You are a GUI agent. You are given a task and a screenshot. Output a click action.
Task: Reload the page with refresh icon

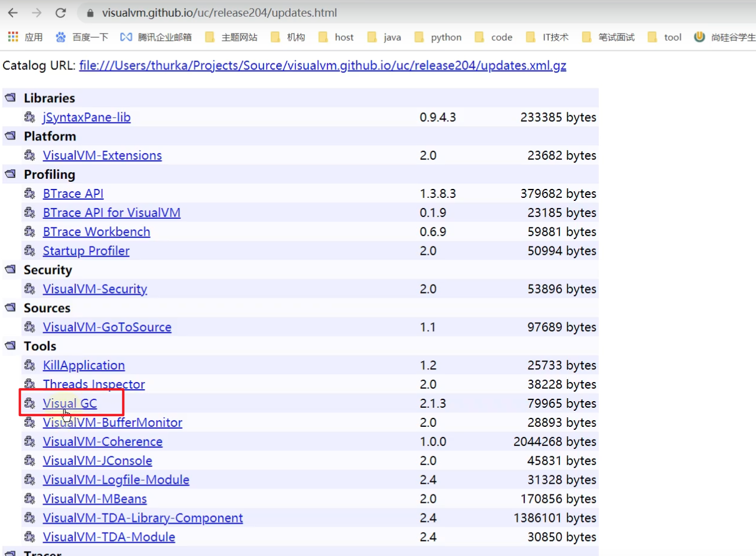[60, 13]
